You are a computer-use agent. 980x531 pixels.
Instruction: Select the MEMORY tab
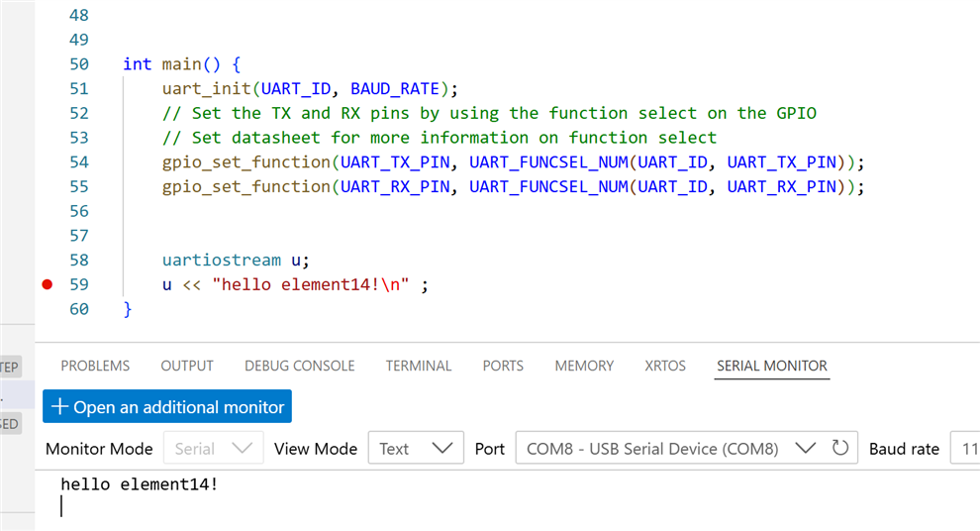pyautogui.click(x=584, y=366)
